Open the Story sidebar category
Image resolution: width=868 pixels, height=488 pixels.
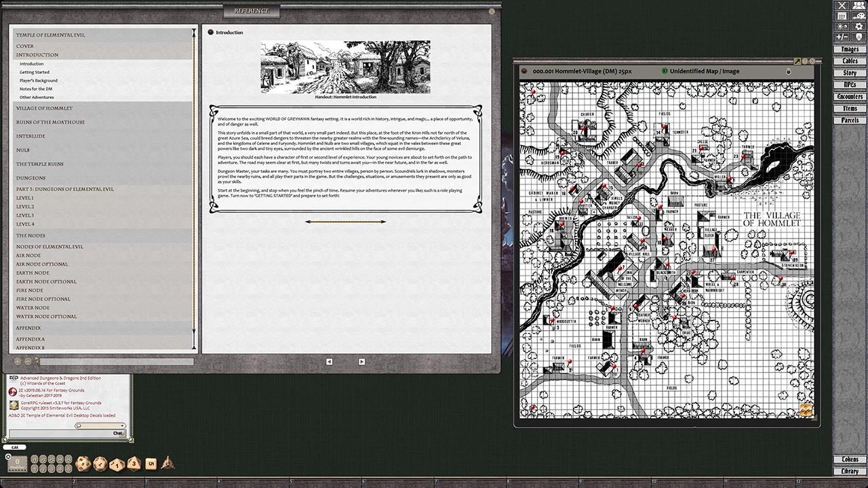pos(850,73)
